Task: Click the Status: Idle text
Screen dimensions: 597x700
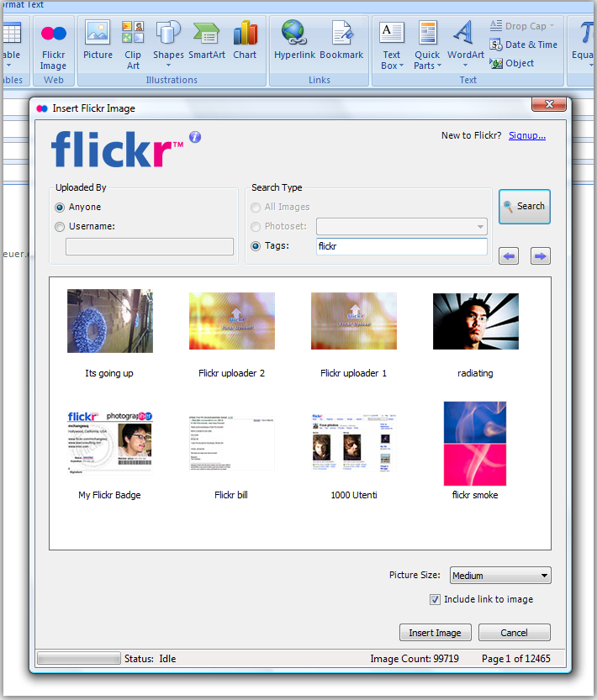Action: click(x=151, y=659)
